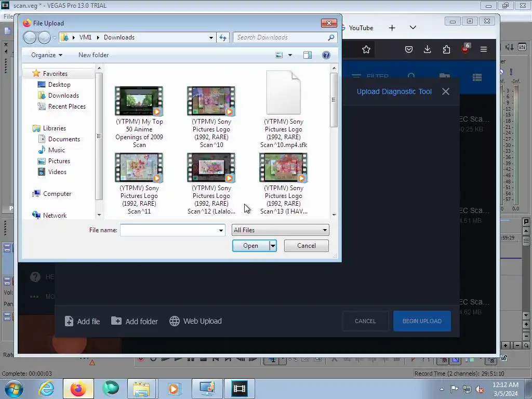Click the Back navigation button
The width and height of the screenshot is (532, 399).
coord(30,37)
